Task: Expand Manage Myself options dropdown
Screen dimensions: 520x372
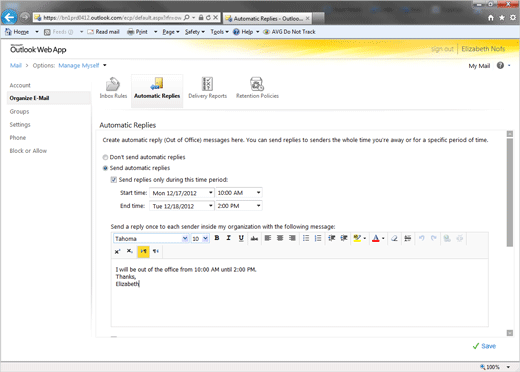Action: 105,65
